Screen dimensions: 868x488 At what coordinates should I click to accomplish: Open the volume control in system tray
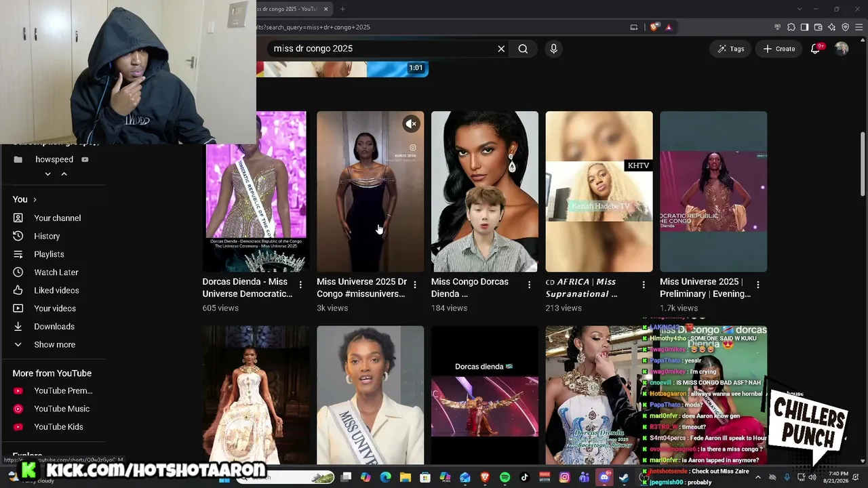[812, 478]
